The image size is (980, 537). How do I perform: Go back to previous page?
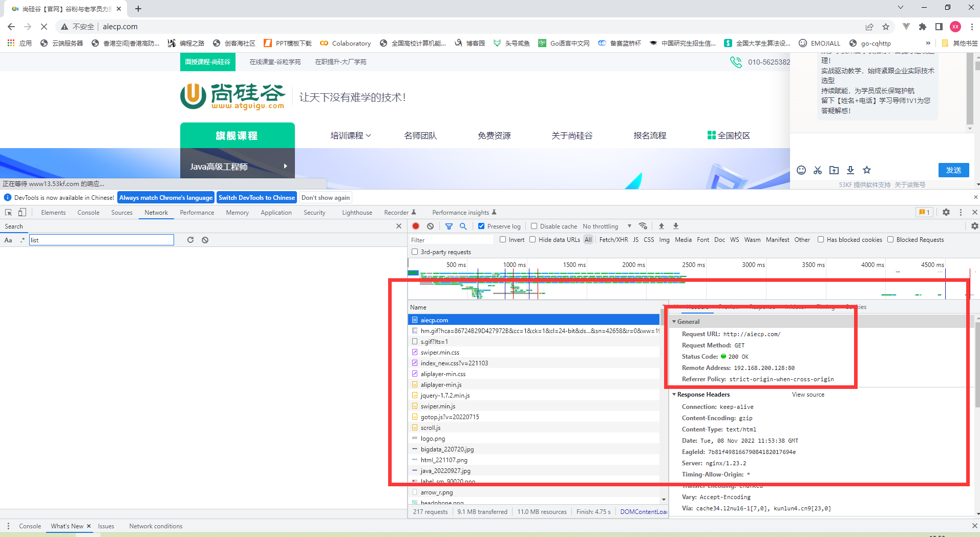11,27
